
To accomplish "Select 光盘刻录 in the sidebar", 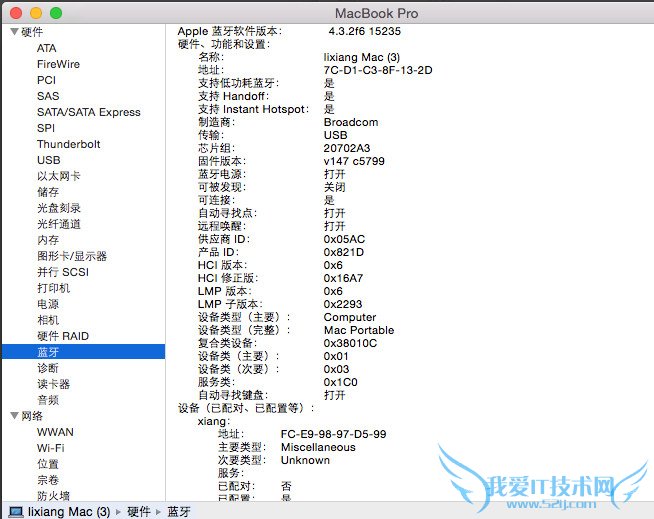I will (59, 208).
